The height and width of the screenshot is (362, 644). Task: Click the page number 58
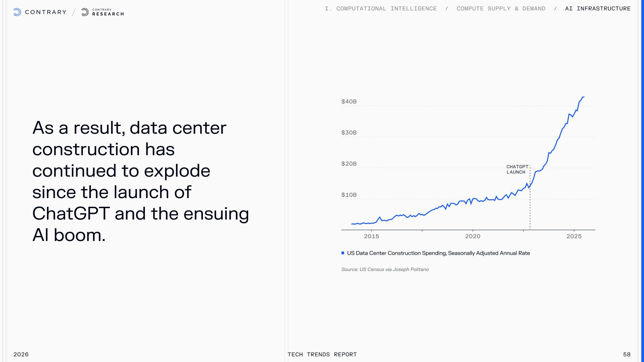pos(627,354)
